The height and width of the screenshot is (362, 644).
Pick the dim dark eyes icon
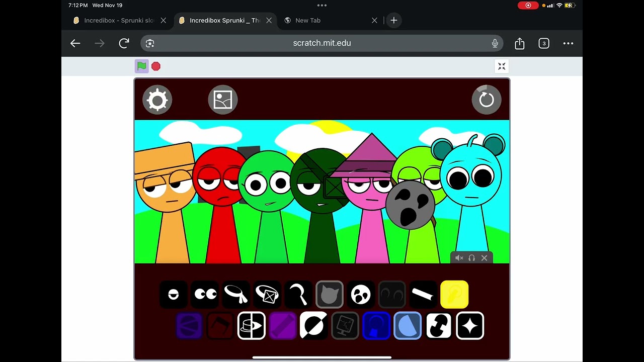coord(392,294)
